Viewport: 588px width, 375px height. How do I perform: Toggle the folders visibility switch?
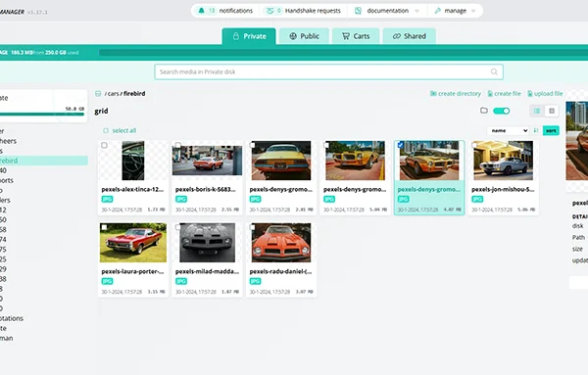[502, 111]
